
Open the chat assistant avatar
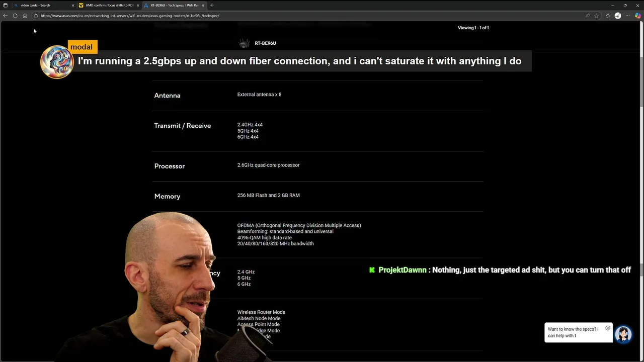(623, 334)
